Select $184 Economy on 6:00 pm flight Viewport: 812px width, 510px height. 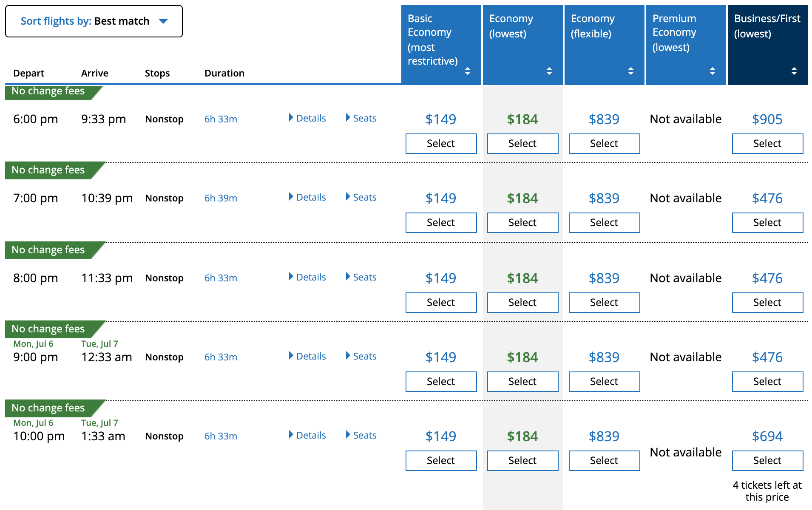[x=523, y=144]
